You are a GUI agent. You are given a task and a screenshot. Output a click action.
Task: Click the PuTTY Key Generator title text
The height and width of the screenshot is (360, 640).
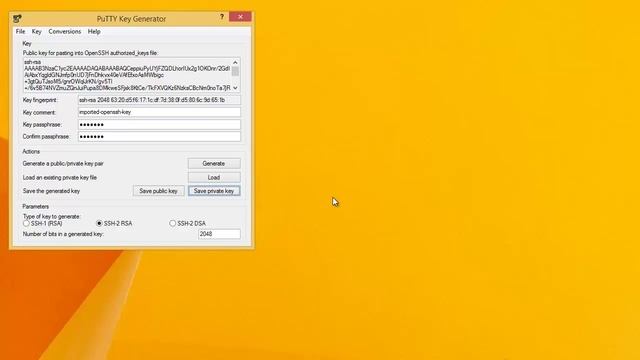[131, 19]
